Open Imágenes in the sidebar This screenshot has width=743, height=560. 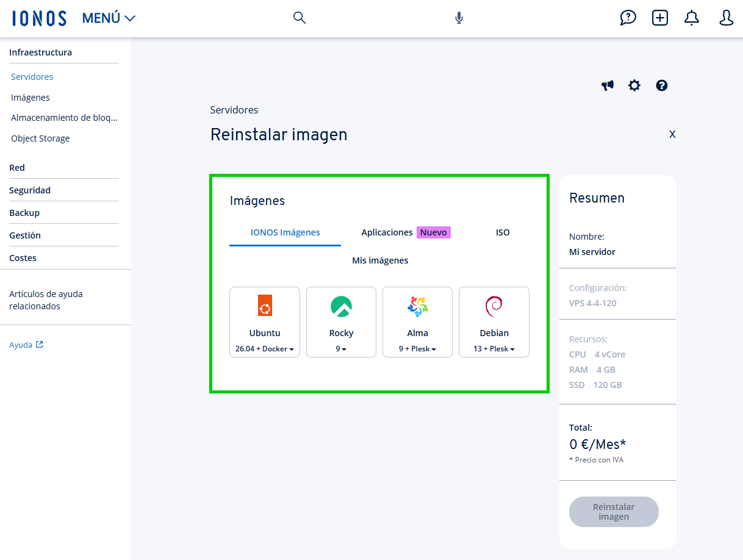31,98
